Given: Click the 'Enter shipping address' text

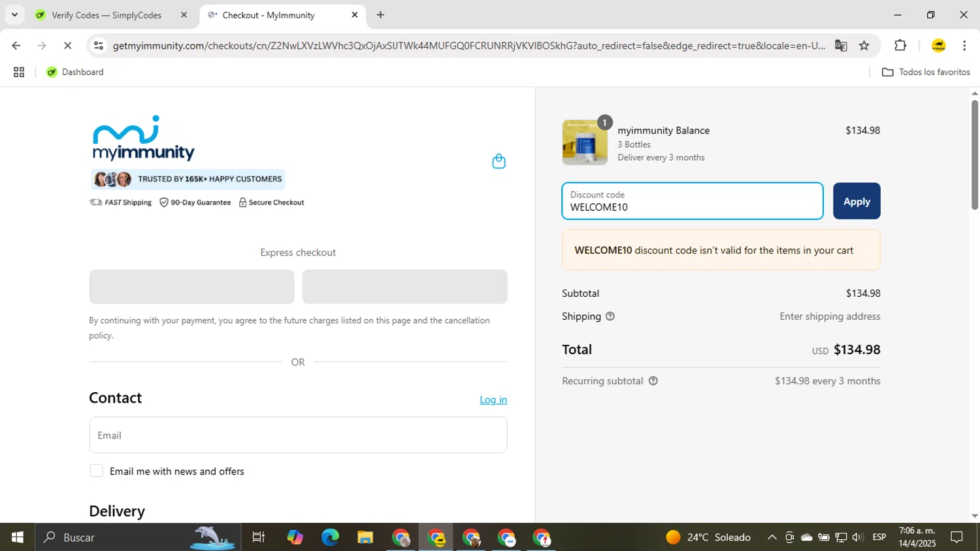Looking at the screenshot, I should 830,316.
